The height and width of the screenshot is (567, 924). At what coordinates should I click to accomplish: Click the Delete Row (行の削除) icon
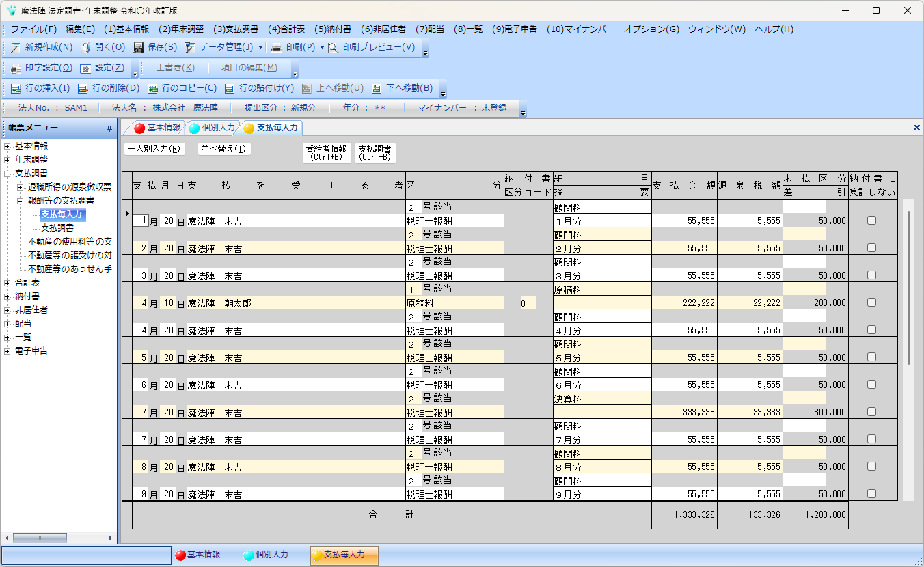point(83,88)
